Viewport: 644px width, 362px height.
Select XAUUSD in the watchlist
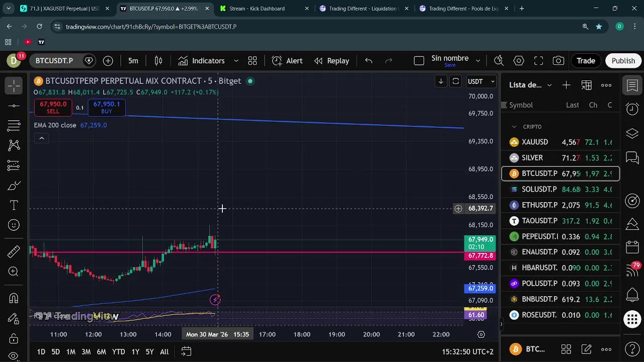tap(560, 142)
